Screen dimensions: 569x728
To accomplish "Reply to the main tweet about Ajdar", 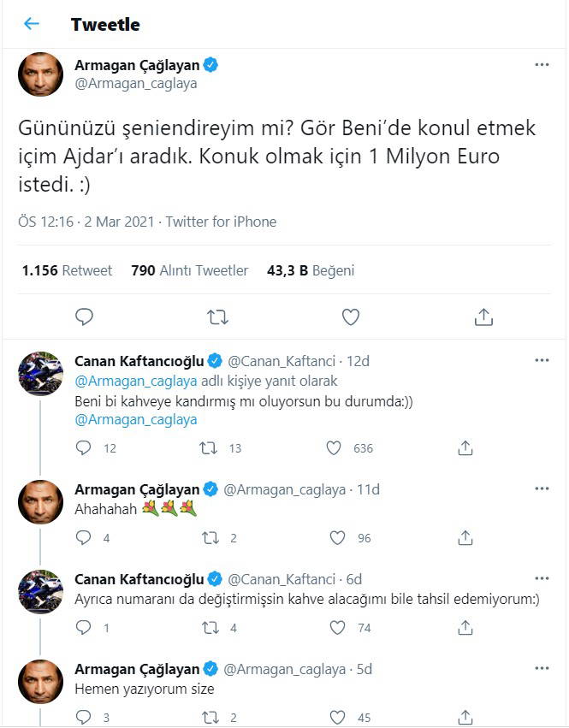I will tap(84, 317).
